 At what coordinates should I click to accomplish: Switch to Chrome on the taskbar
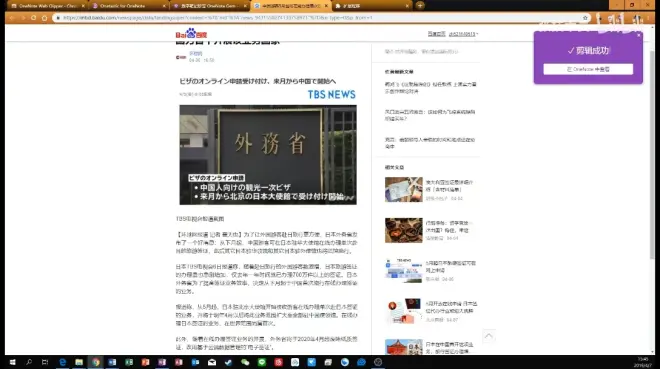click(x=96, y=362)
